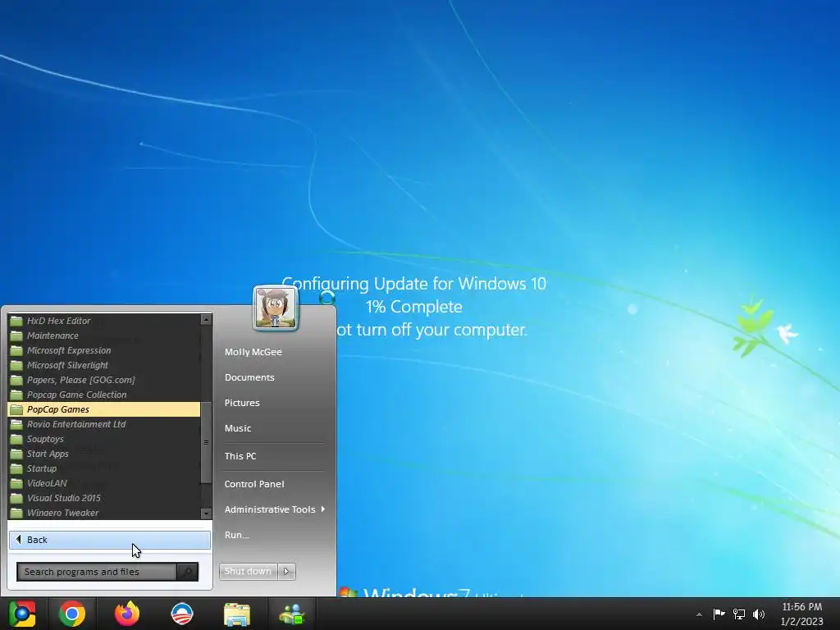
Task: Open This PC from the Start menu
Action: pyautogui.click(x=240, y=456)
